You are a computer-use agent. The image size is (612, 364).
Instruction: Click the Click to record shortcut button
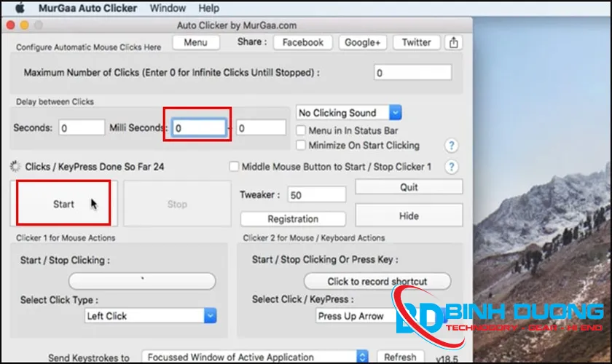coord(377,281)
